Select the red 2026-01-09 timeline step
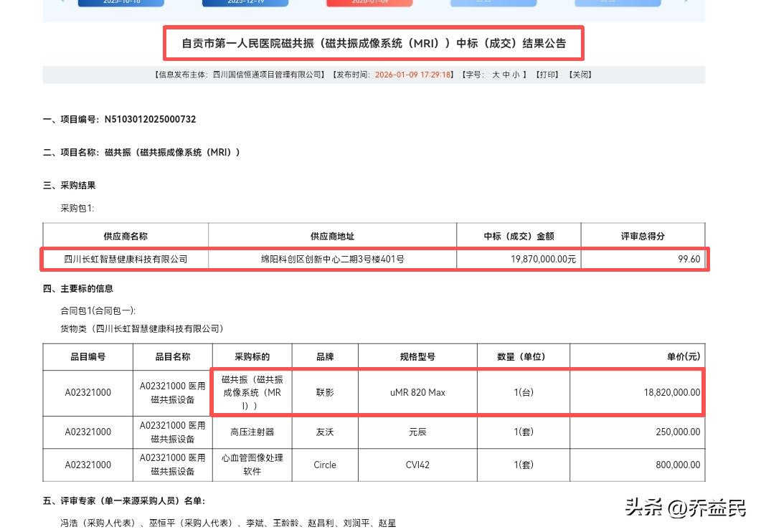The height and width of the screenshot is (532, 761). coord(369,3)
